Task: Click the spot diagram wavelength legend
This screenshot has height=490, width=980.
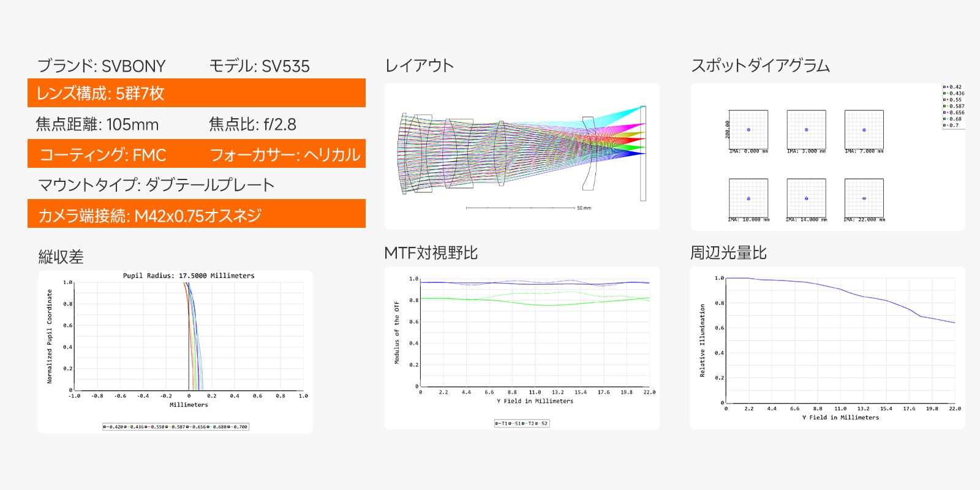Action: click(x=953, y=106)
